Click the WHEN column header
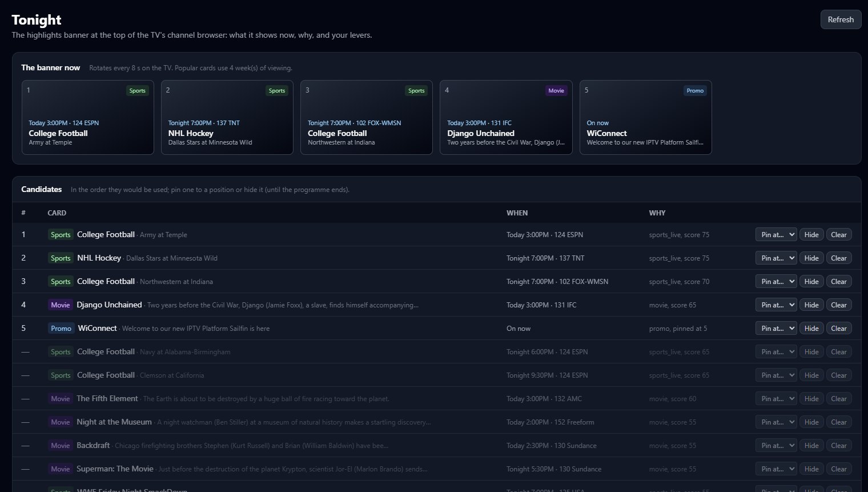This screenshot has height=492, width=868. [x=517, y=213]
